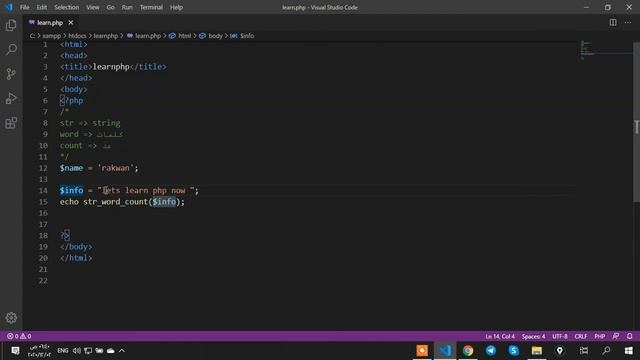640x360 pixels.
Task: Expand html breadcrumb symbol
Action: 180,36
